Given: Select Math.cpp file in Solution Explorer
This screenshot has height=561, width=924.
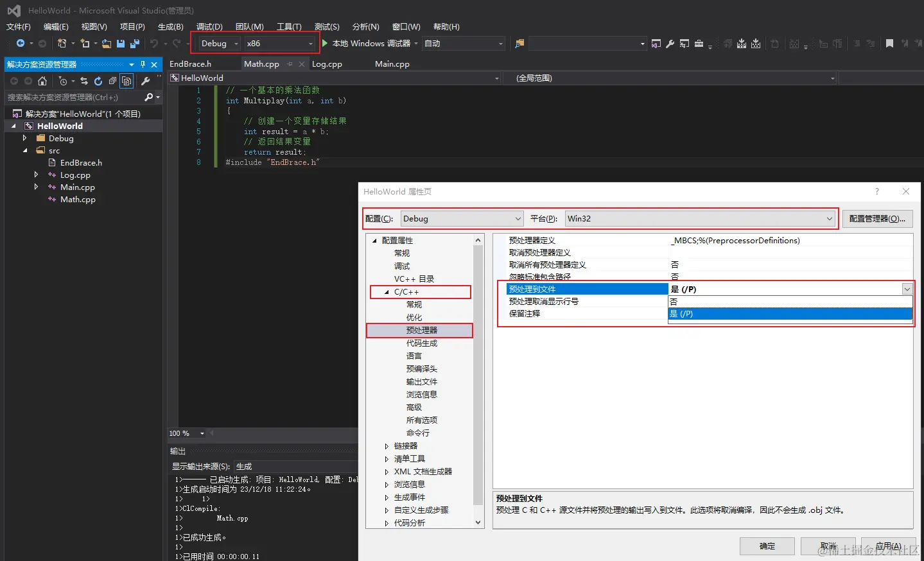Looking at the screenshot, I should click(78, 200).
